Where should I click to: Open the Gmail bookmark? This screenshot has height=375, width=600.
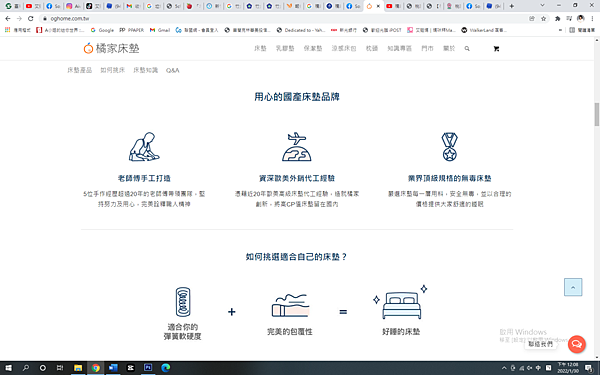coord(160,30)
